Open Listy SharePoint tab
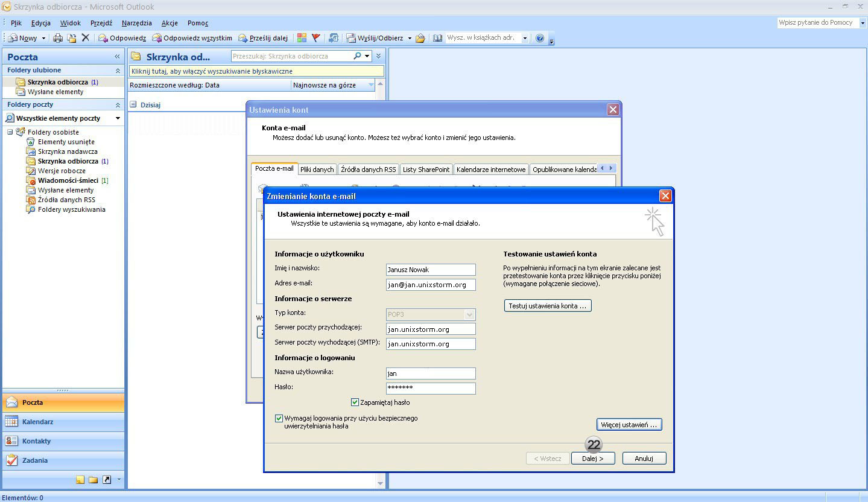Viewport: 868px width, 502px height. click(x=426, y=170)
